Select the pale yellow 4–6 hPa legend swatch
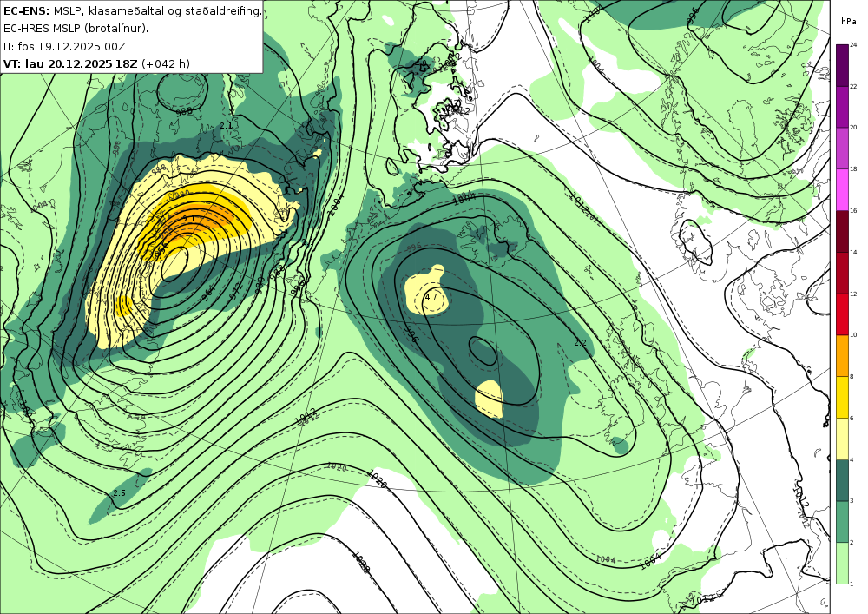 pos(843,439)
